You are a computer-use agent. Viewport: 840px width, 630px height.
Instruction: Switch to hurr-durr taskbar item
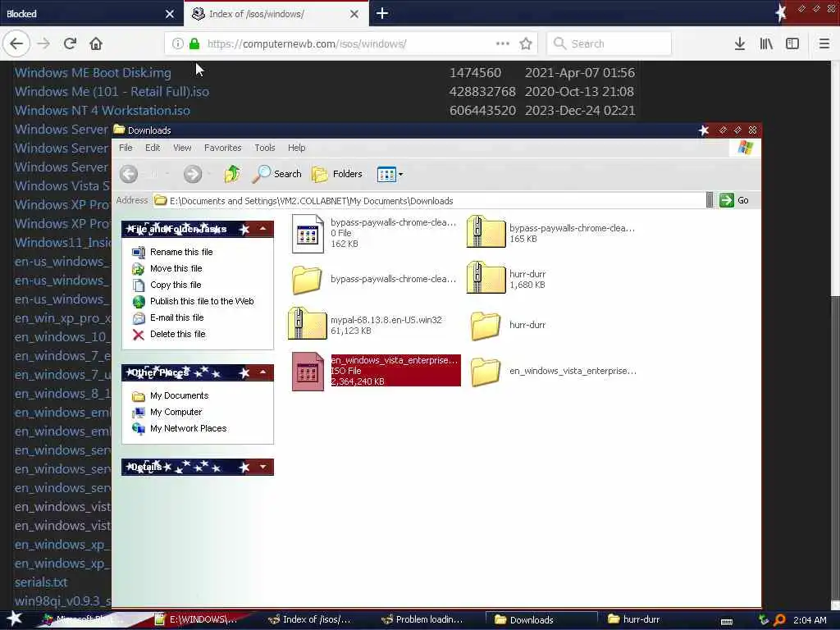(x=634, y=620)
